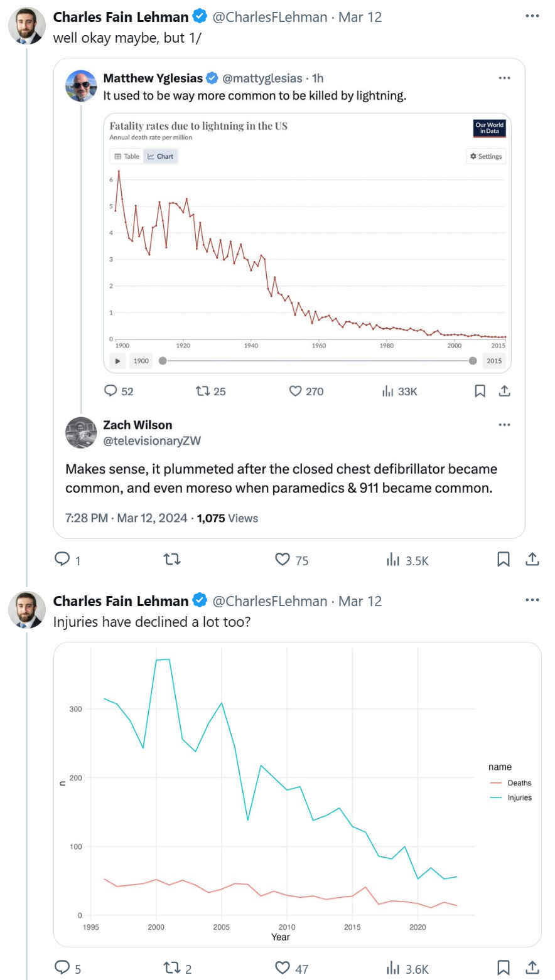This screenshot has width=555, height=980.
Task: Open more options on first tweet
Action: (532, 17)
